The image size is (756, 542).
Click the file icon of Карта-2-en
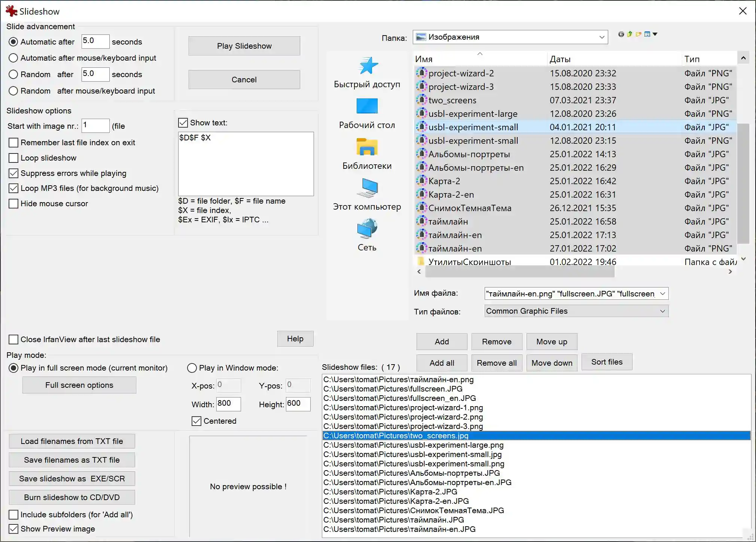coord(421,194)
